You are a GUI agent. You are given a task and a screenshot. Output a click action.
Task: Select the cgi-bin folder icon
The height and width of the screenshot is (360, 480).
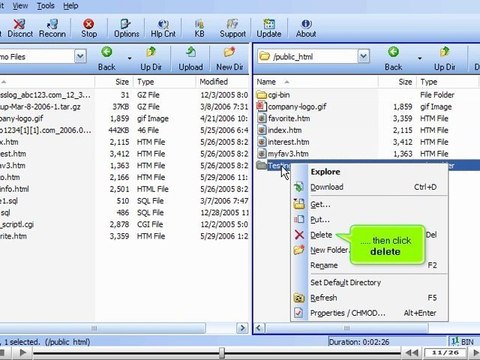[x=262, y=95]
